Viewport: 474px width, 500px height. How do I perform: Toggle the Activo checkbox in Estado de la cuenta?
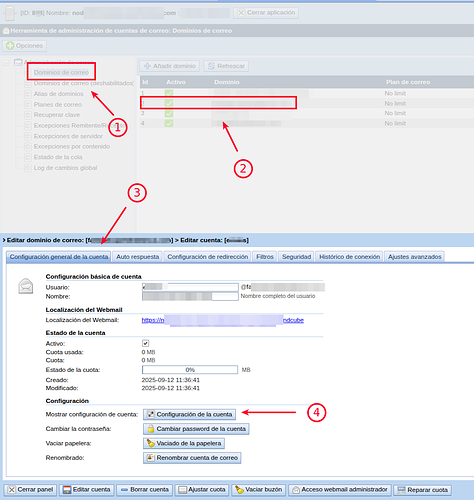[145, 343]
